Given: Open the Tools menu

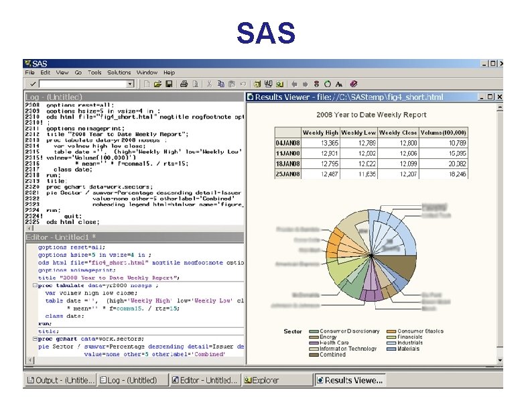Looking at the screenshot, I should [94, 72].
